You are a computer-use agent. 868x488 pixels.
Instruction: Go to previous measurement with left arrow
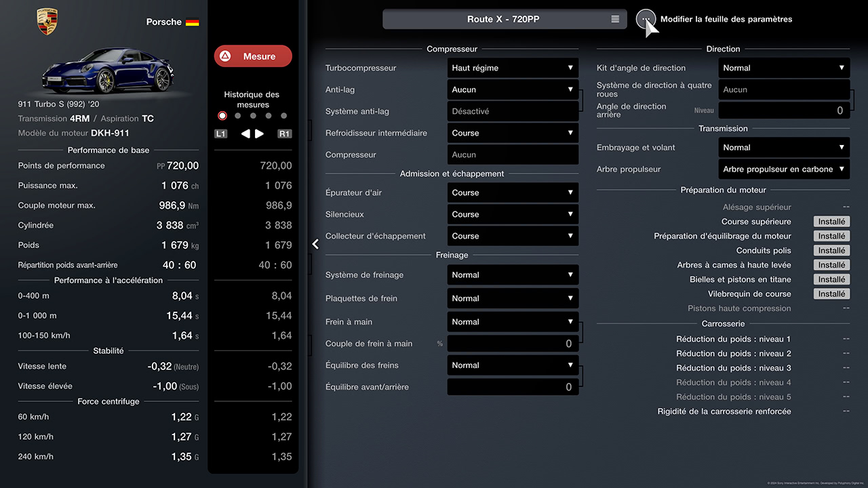click(245, 134)
